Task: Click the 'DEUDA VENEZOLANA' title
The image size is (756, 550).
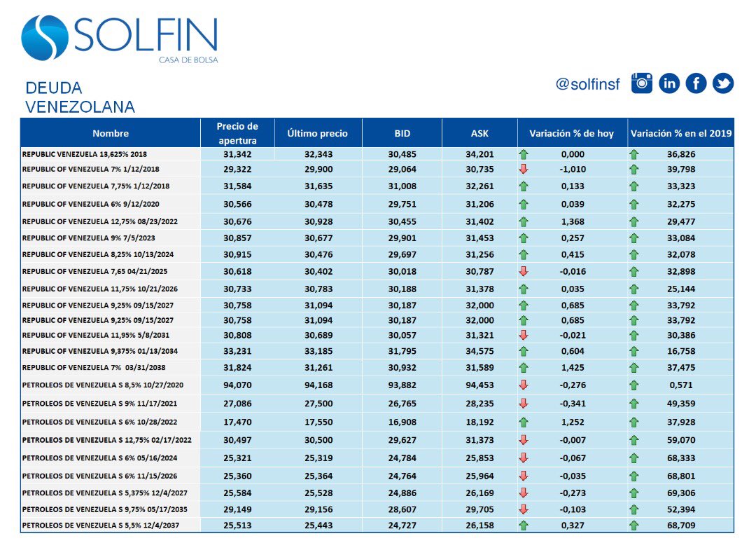Action: coord(80,97)
